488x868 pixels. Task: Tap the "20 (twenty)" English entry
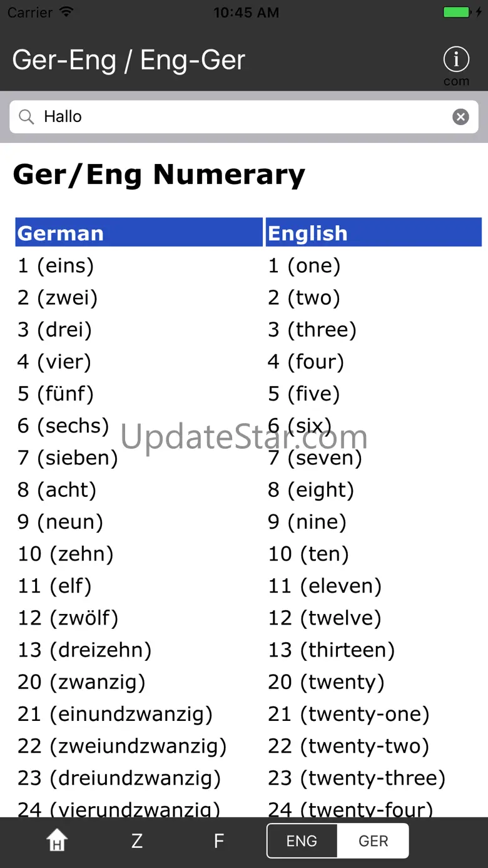click(x=326, y=682)
